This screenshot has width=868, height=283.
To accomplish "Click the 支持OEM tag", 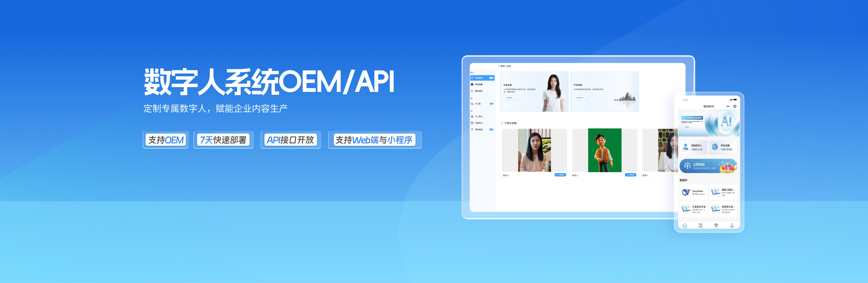I will click(166, 140).
